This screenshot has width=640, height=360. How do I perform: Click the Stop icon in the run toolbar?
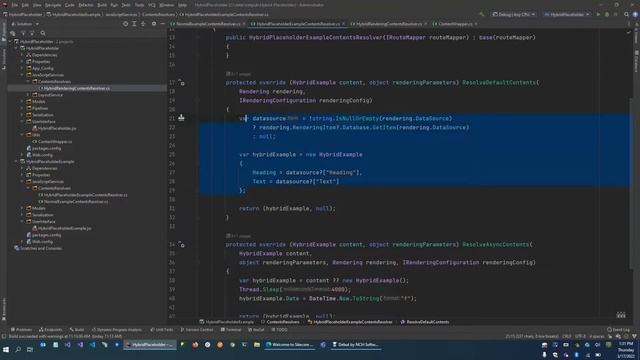click(616, 14)
